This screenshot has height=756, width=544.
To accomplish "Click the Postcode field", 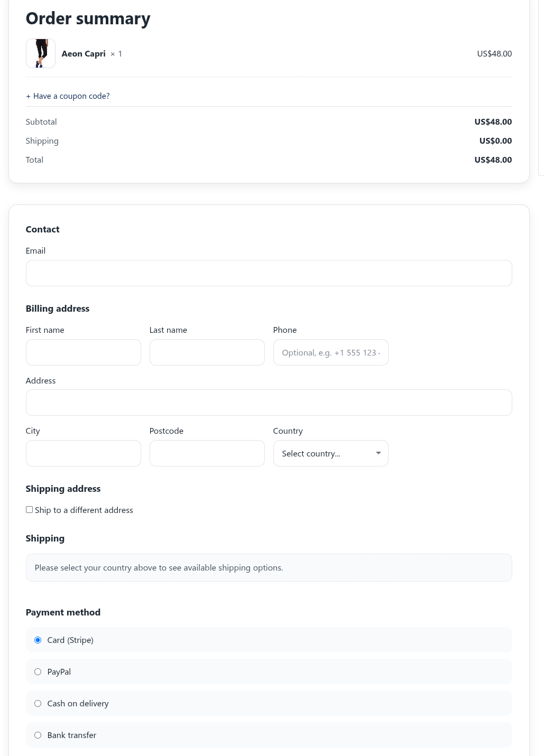I will 207,453.
